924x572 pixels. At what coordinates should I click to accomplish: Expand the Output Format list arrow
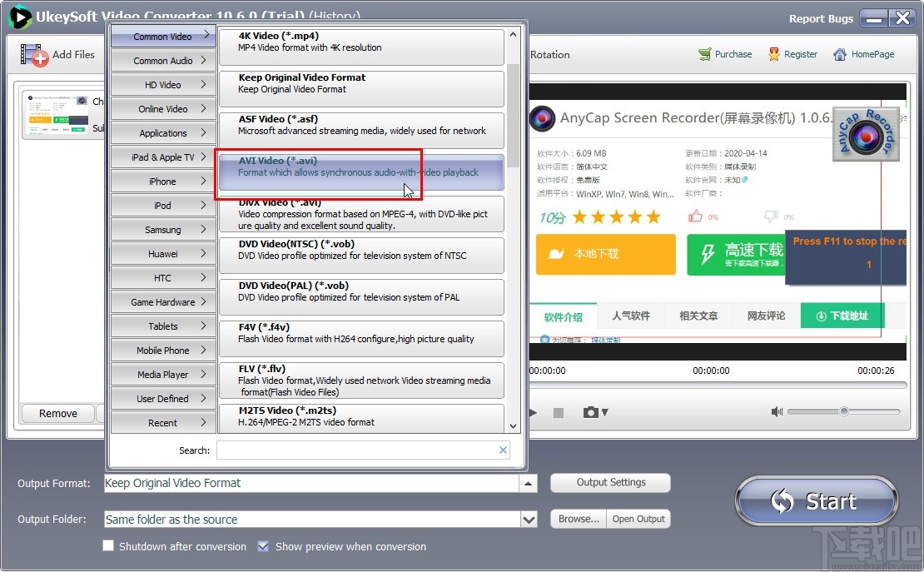(528, 484)
